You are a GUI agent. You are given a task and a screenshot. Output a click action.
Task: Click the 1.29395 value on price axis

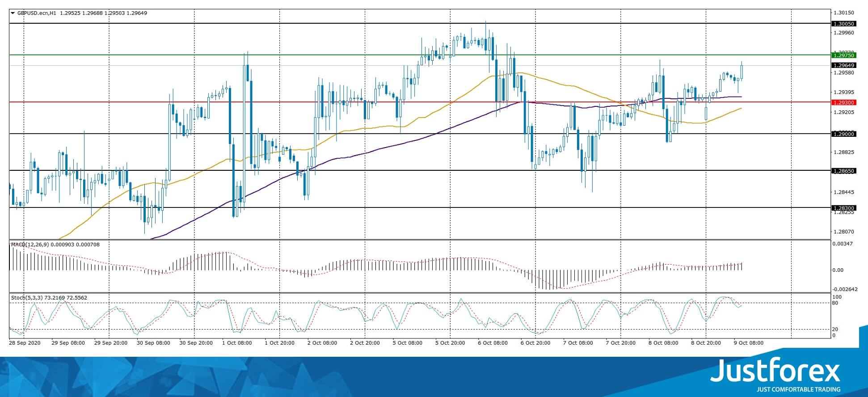pyautogui.click(x=844, y=92)
